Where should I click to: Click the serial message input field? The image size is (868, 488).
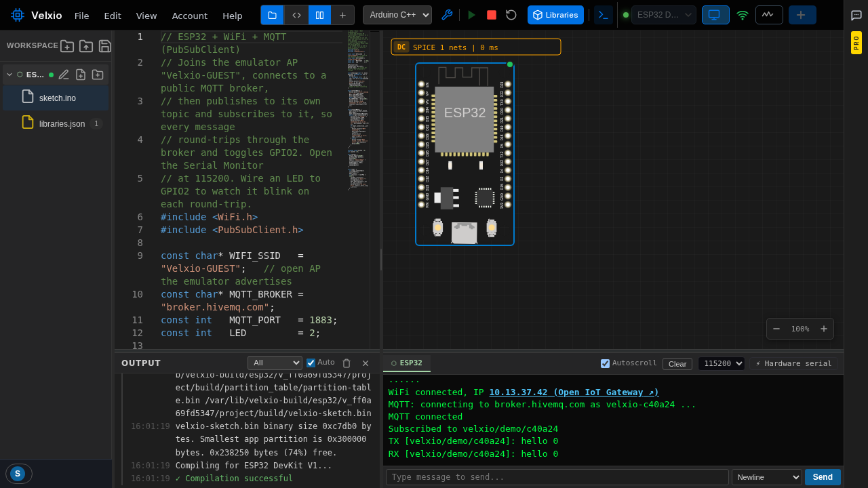[557, 477]
